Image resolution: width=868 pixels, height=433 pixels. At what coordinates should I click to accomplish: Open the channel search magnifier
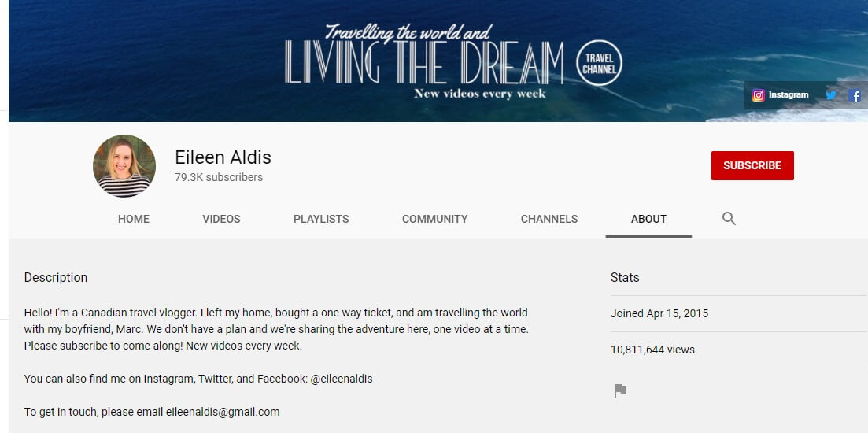click(x=729, y=219)
